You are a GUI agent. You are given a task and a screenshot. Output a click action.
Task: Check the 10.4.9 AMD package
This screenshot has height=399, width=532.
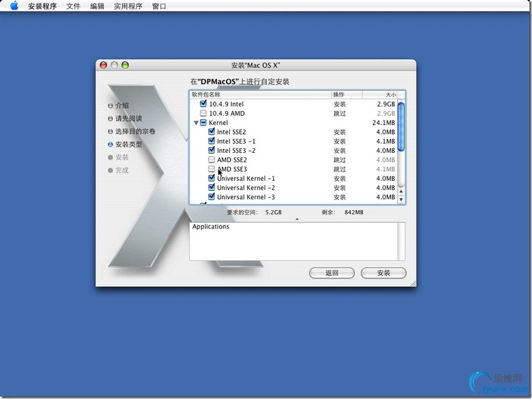tap(203, 113)
